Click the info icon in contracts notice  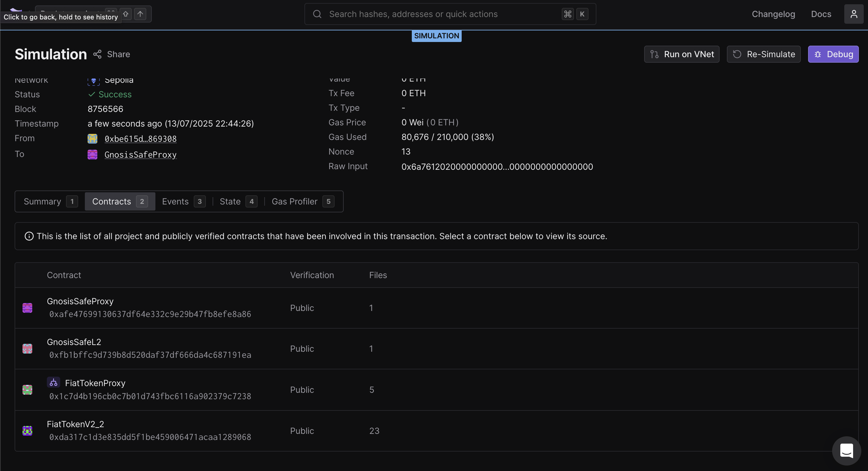click(29, 236)
